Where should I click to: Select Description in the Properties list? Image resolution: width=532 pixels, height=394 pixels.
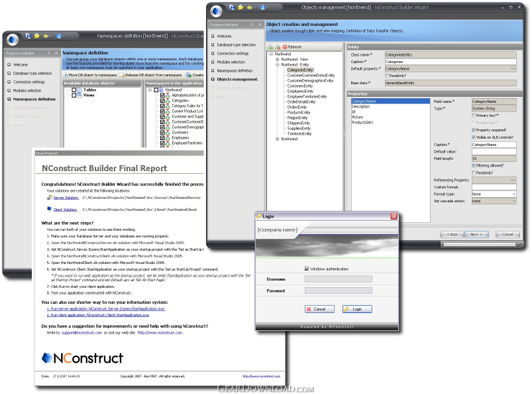(361, 107)
